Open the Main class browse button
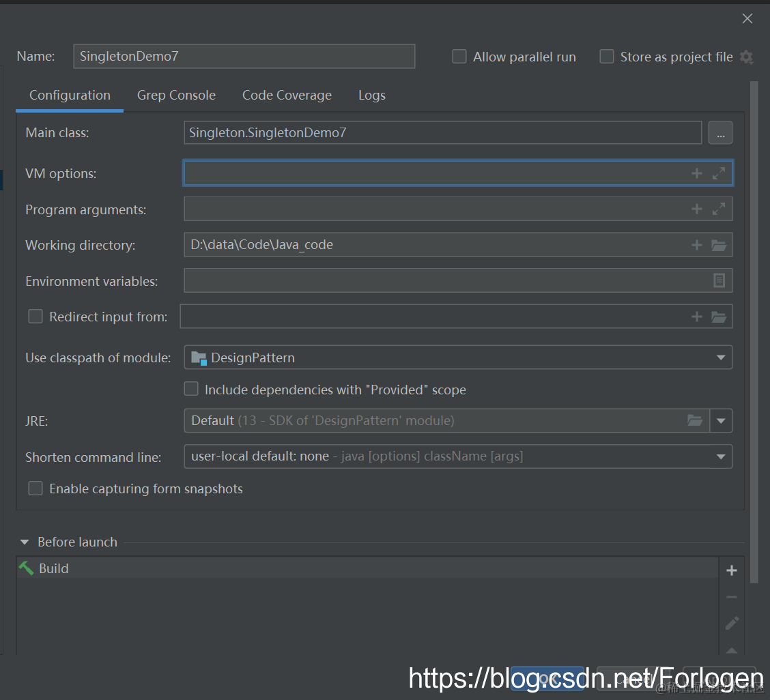 [720, 133]
